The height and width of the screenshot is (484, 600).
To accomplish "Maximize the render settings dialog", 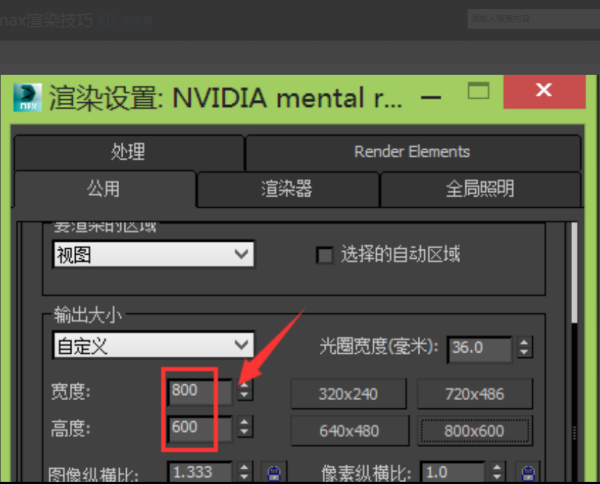I will coord(478,91).
